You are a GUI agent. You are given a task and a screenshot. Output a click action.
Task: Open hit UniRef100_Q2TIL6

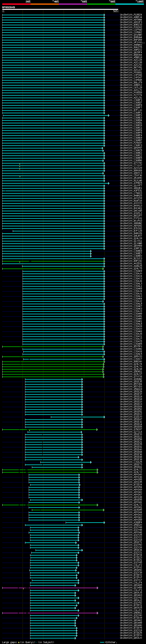(131, 432)
